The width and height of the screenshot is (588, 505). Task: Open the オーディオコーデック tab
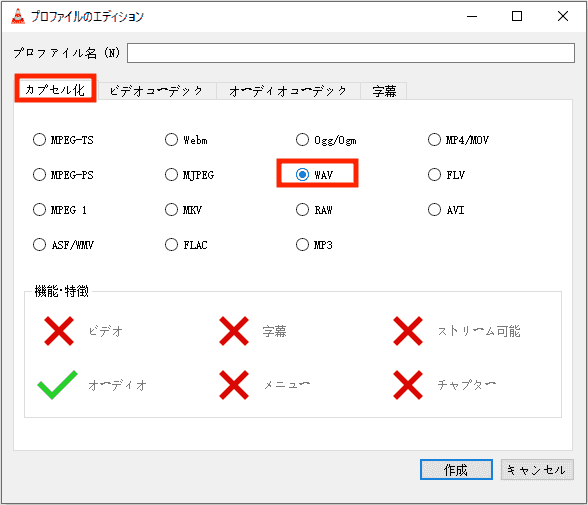click(288, 91)
